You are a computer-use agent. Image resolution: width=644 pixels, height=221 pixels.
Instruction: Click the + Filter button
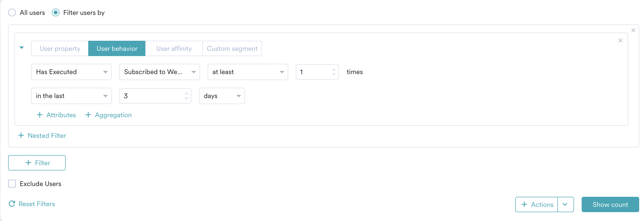[37, 163]
